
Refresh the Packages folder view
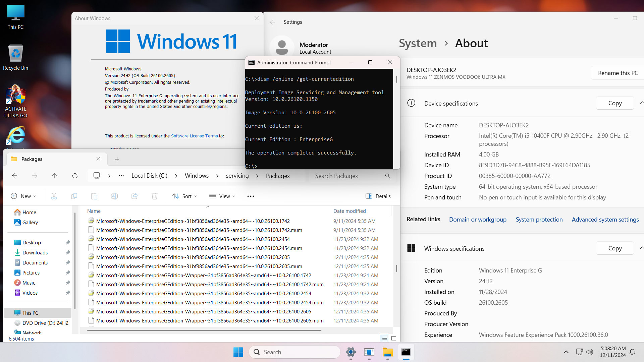[75, 176]
